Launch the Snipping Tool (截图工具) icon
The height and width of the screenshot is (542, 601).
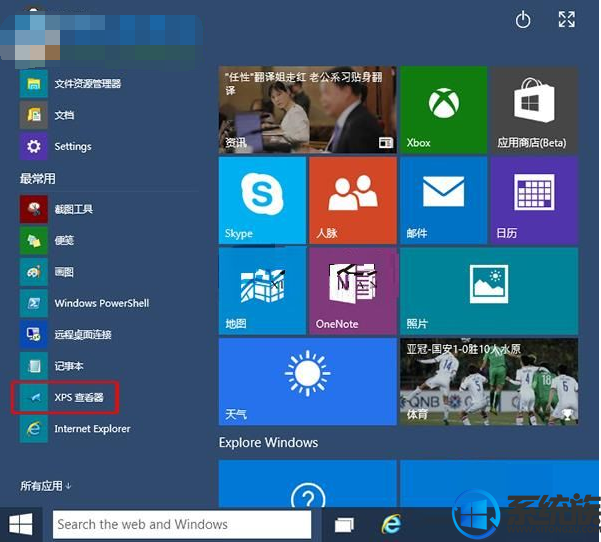tap(34, 209)
